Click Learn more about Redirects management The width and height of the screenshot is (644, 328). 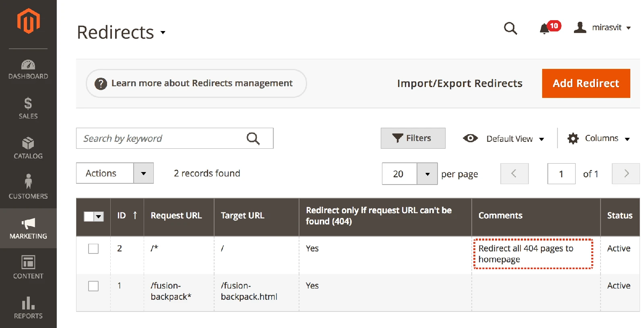tap(196, 83)
